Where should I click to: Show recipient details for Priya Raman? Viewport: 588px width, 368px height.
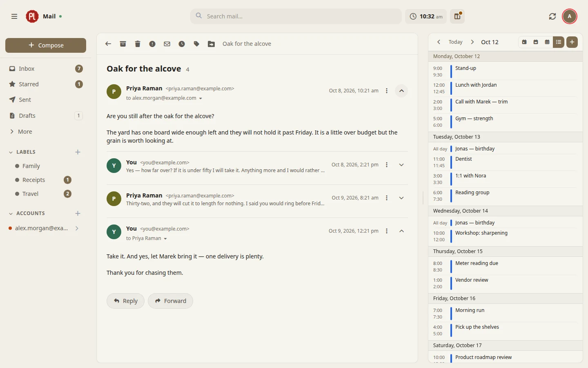(x=165, y=239)
